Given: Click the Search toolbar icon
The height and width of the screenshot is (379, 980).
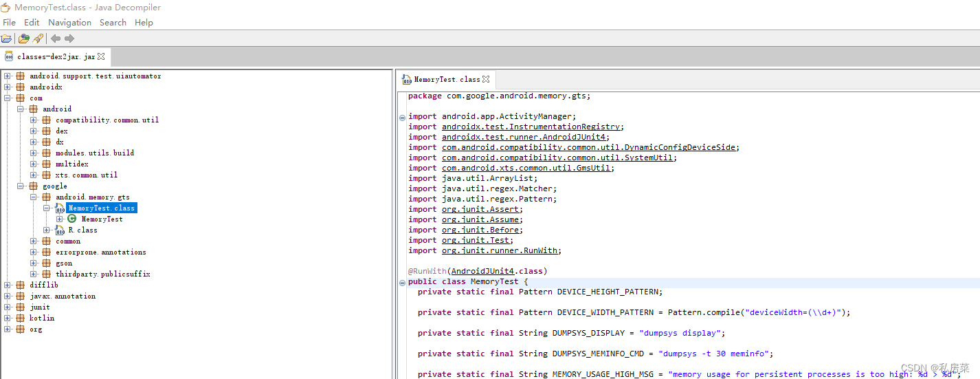Looking at the screenshot, I should pos(38,39).
